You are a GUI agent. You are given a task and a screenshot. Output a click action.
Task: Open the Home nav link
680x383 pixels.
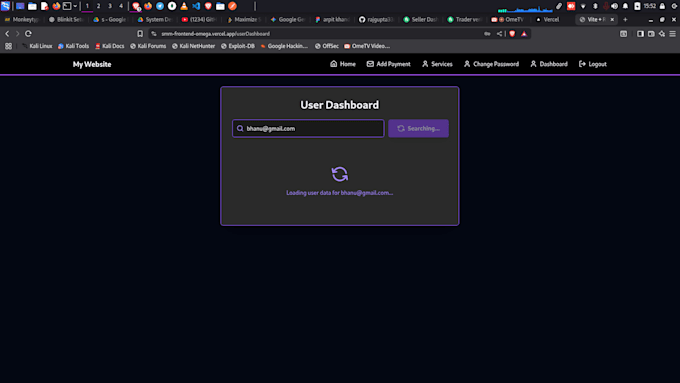coord(343,64)
